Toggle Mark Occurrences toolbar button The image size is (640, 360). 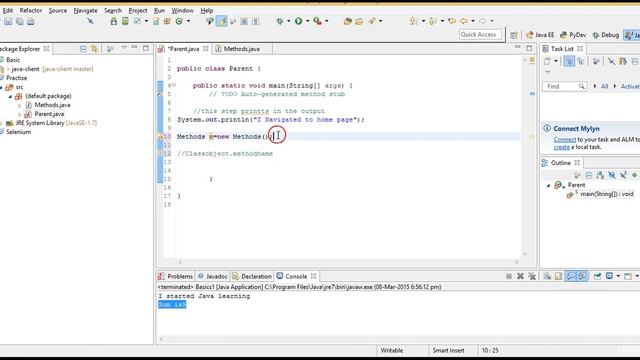click(x=221, y=21)
